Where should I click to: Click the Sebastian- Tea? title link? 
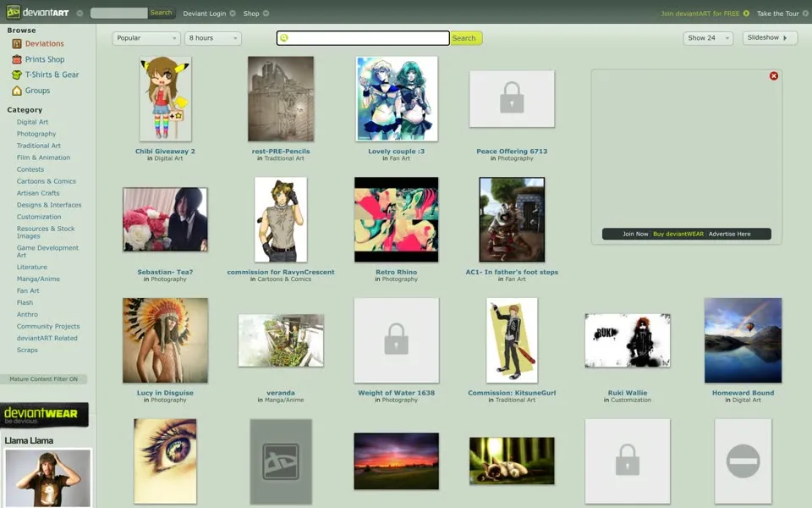[x=165, y=272]
